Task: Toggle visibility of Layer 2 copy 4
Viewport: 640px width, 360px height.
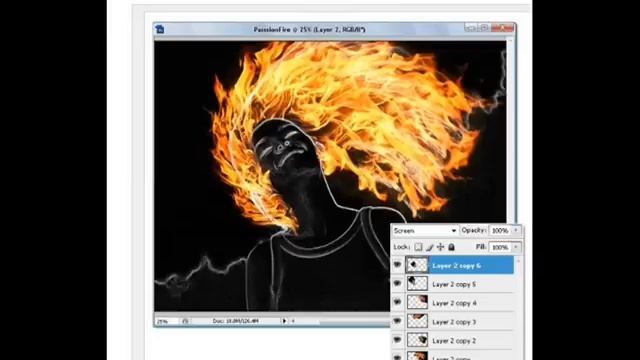Action: point(397,302)
